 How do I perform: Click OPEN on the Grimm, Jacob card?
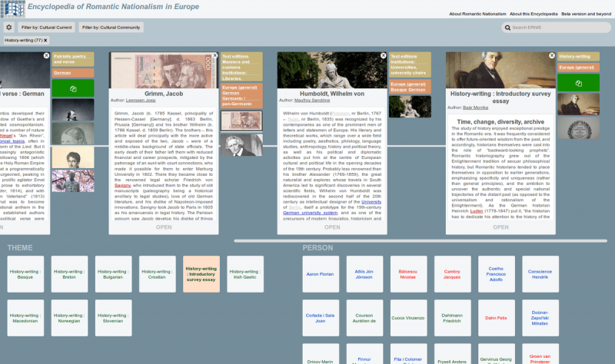tap(164, 227)
